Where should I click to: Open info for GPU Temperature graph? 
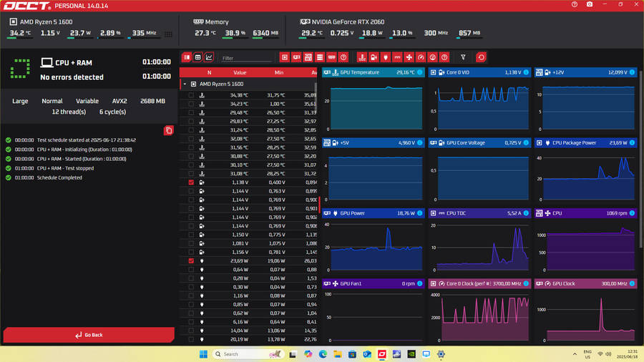click(420, 72)
